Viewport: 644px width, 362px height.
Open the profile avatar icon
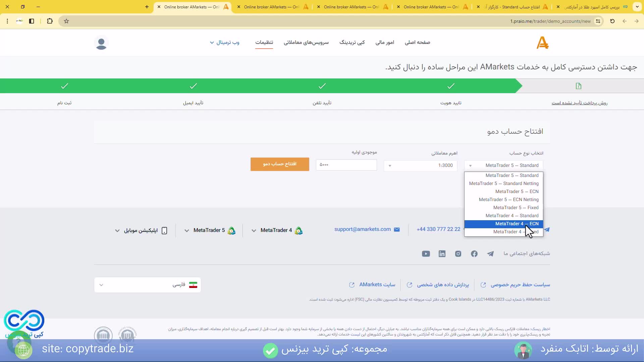(x=101, y=43)
